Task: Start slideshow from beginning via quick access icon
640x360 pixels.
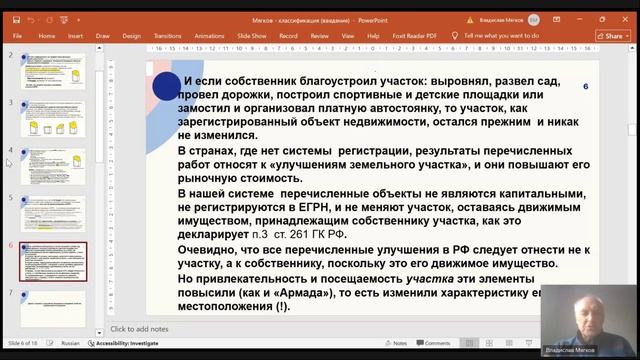Action: (x=64, y=20)
